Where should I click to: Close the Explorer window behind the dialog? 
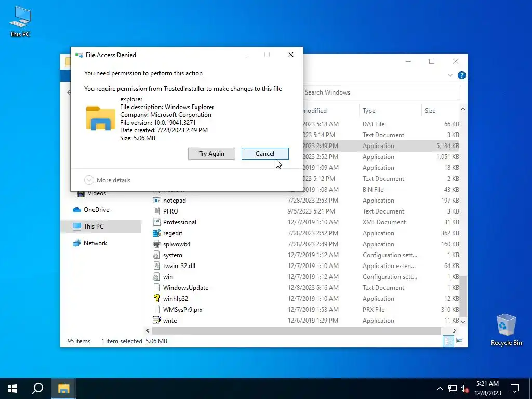pyautogui.click(x=456, y=61)
